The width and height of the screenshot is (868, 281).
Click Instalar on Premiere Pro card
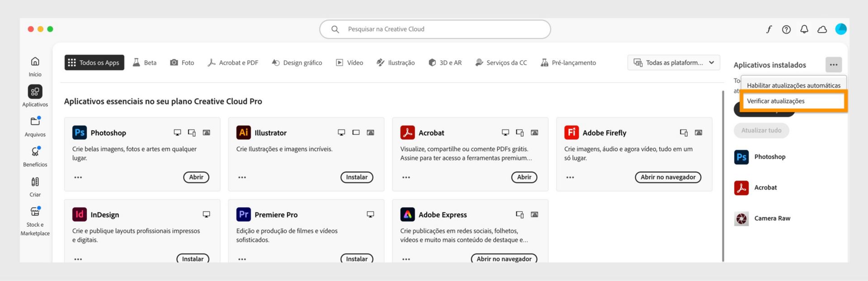357,258
